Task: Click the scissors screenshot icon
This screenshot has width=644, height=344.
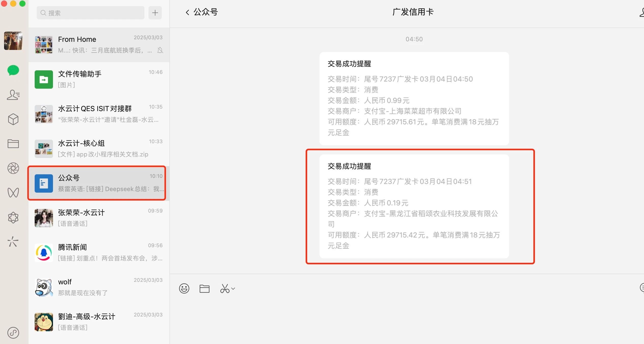Action: pyautogui.click(x=225, y=289)
